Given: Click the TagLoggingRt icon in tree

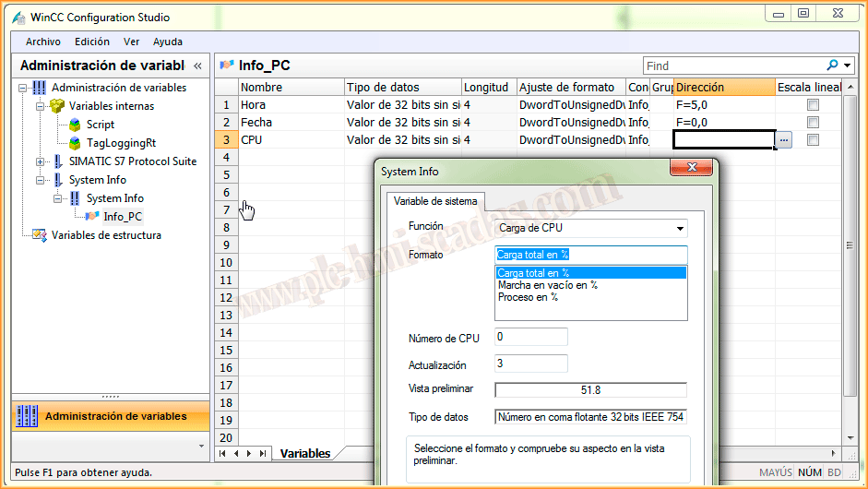Looking at the screenshot, I should pyautogui.click(x=75, y=143).
